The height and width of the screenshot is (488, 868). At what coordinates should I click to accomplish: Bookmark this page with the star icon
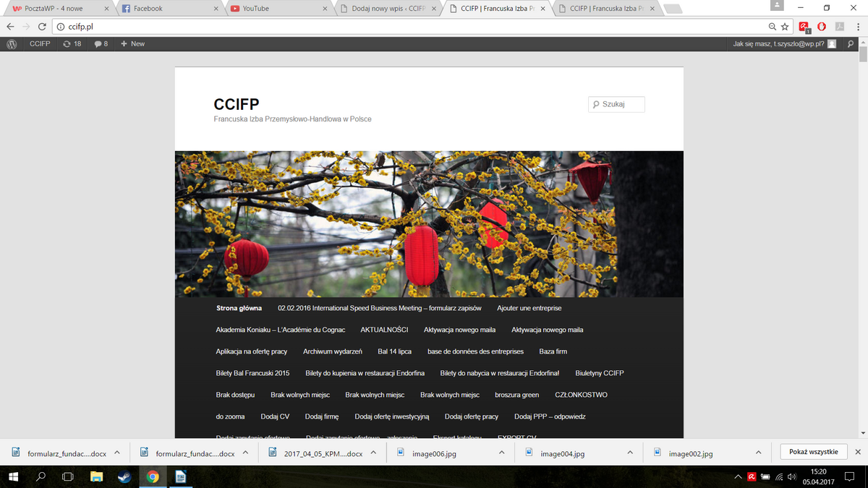tap(785, 27)
